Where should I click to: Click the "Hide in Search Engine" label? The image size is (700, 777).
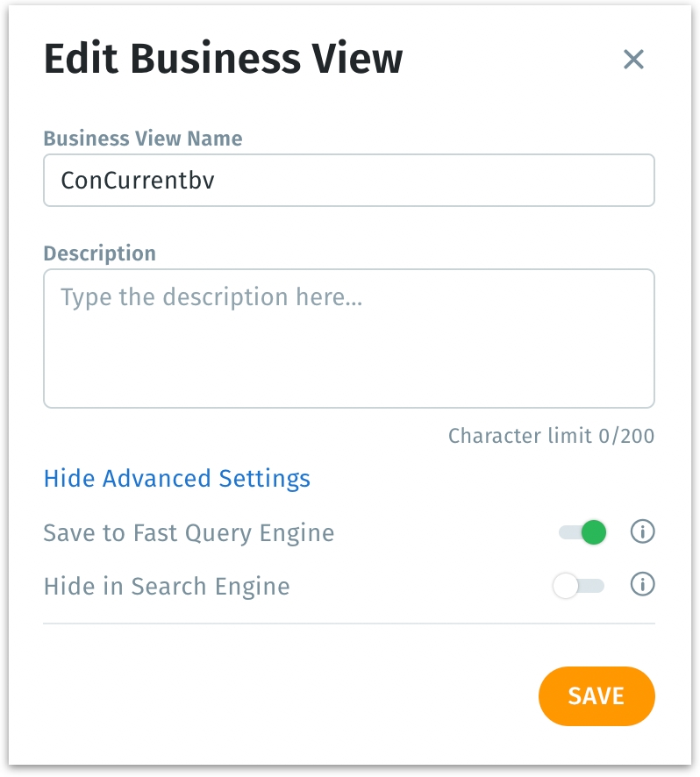pos(167,586)
